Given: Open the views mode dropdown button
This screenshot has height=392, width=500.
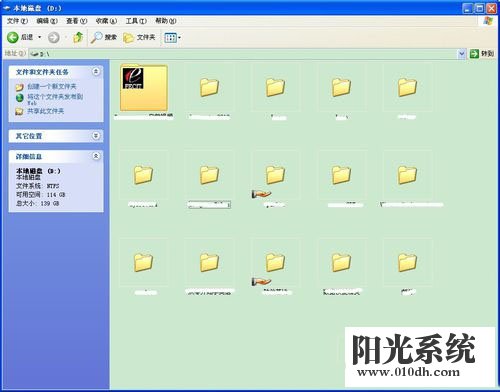Looking at the screenshot, I should (x=172, y=37).
